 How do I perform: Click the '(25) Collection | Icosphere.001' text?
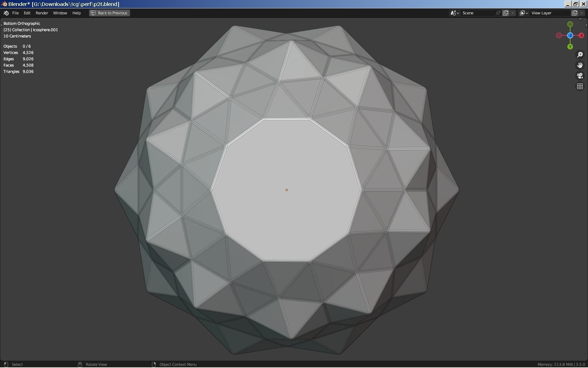click(31, 30)
